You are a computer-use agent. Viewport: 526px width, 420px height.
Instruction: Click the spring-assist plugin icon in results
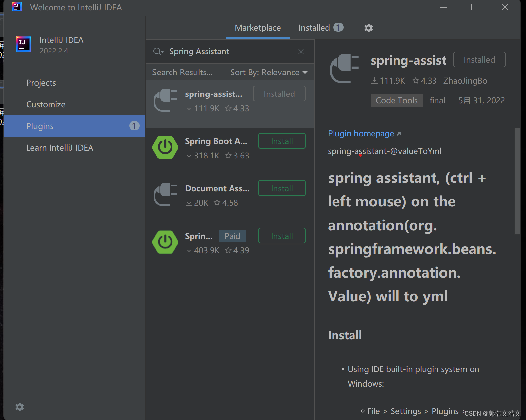click(166, 100)
